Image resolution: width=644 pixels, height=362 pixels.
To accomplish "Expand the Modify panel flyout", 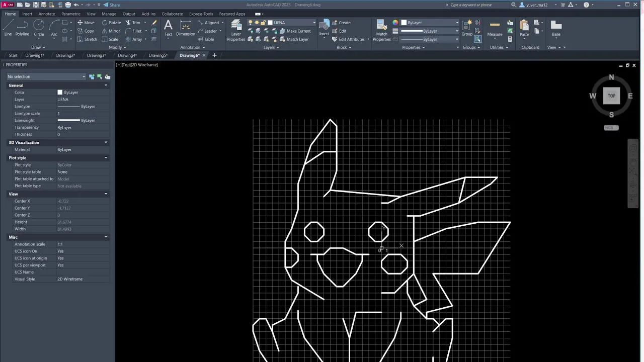I will pyautogui.click(x=117, y=47).
